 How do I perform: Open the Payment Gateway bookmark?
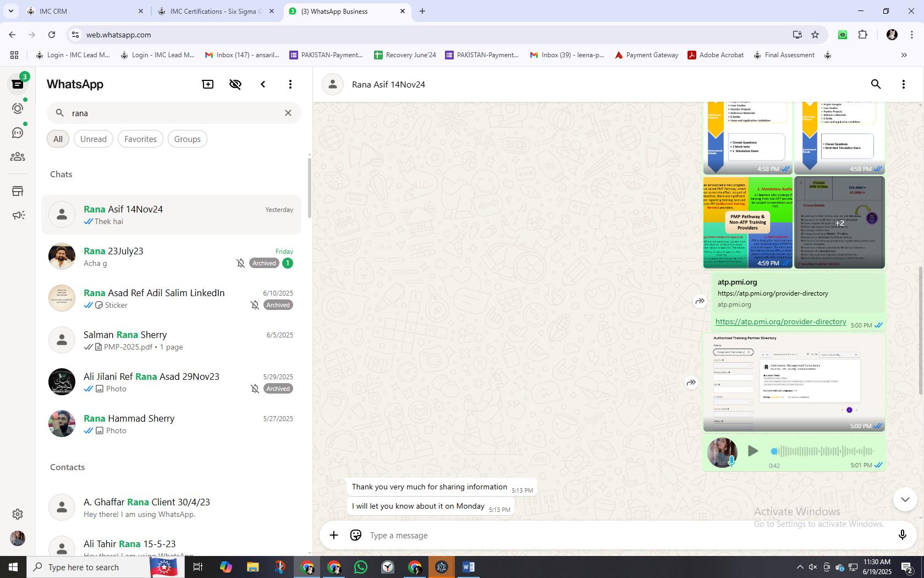point(646,55)
